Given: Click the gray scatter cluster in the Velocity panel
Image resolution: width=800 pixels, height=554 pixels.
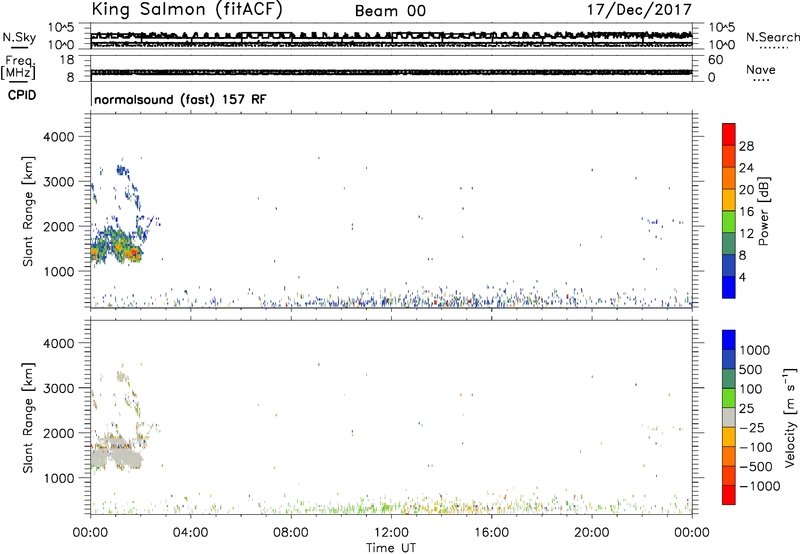Looking at the screenshot, I should (x=116, y=453).
